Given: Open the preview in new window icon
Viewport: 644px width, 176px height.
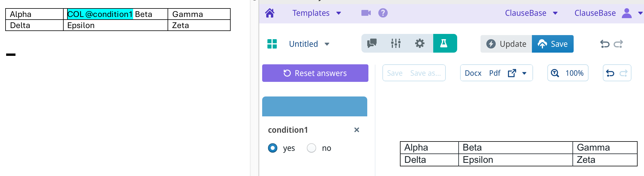Looking at the screenshot, I should (512, 73).
